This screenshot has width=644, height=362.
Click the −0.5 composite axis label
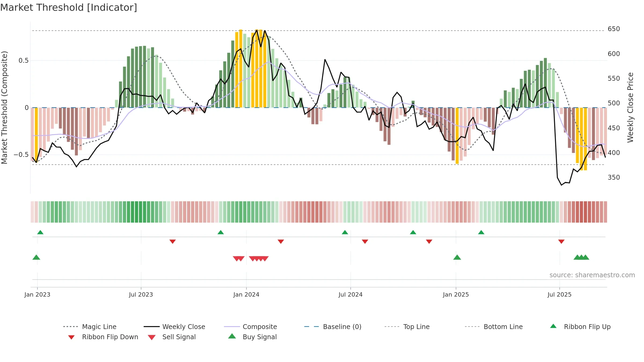[x=21, y=155]
